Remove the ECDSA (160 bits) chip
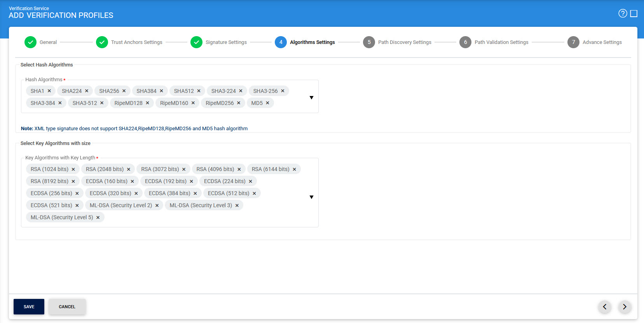 pyautogui.click(x=132, y=182)
